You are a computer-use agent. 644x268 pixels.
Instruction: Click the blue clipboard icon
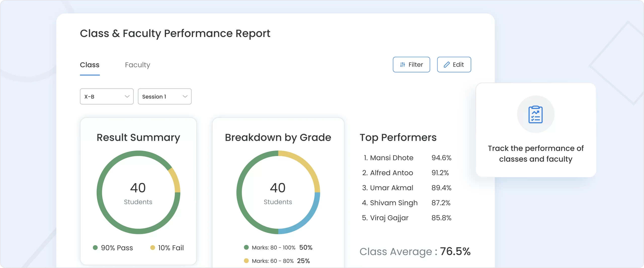536,114
